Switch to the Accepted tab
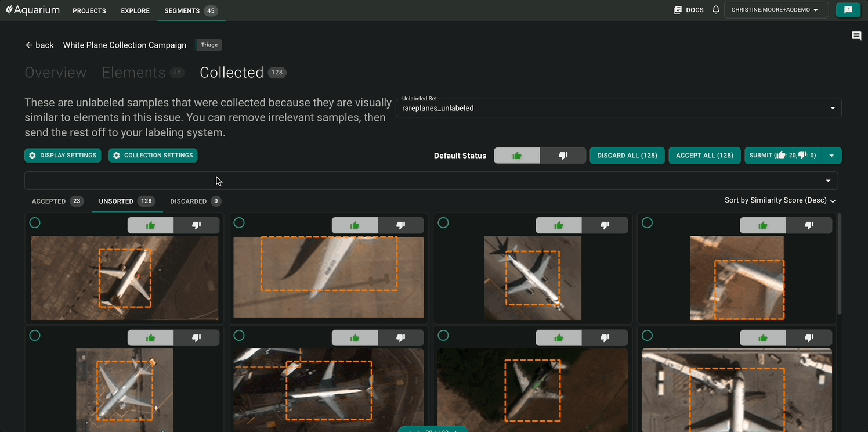The height and width of the screenshot is (432, 868). click(x=57, y=201)
